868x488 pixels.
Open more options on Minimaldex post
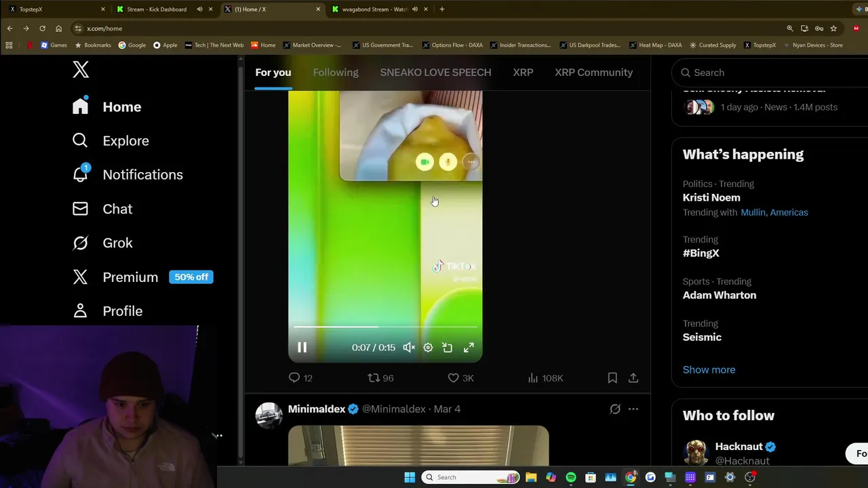633,409
